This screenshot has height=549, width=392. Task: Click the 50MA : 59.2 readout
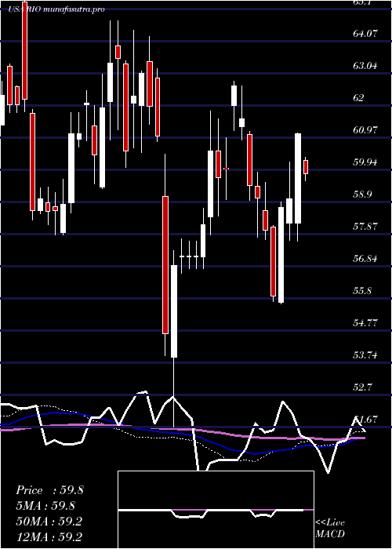pos(49,522)
